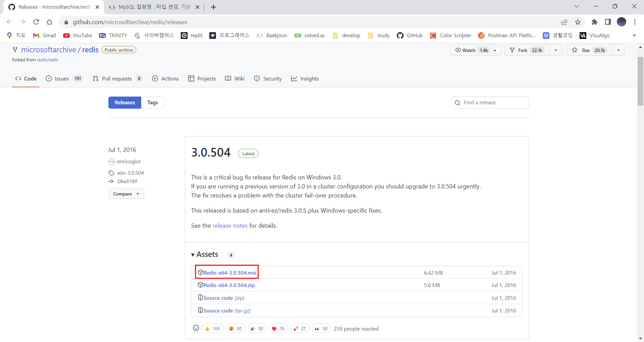Open the Baekjoon bookmark
The image size is (644, 342).
point(272,36)
